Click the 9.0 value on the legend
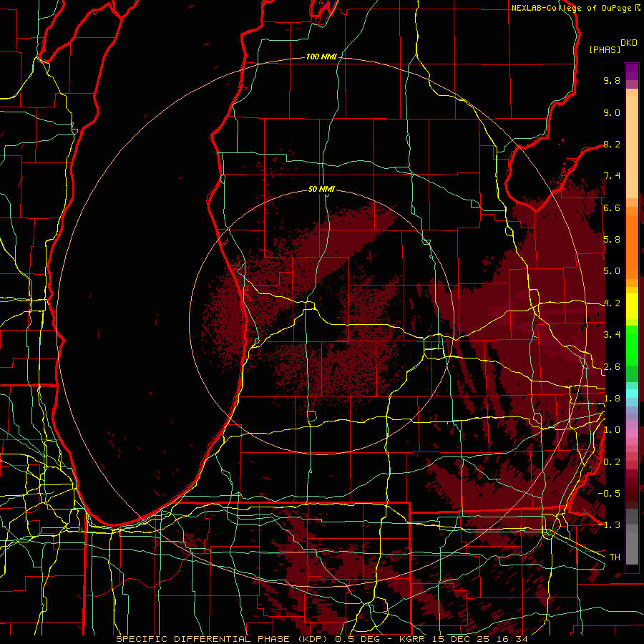644x644 pixels. 612,112
